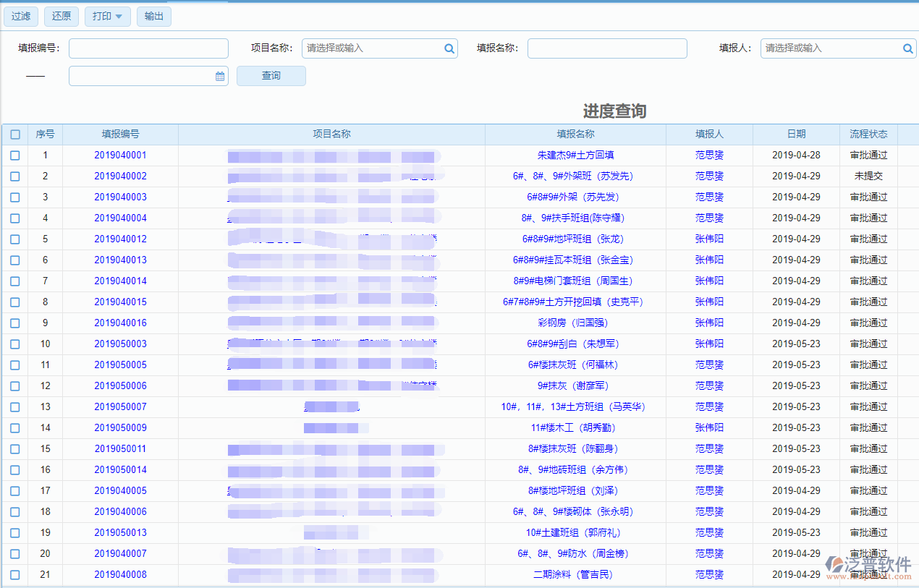Click the 流程状态 column header

(x=868, y=135)
